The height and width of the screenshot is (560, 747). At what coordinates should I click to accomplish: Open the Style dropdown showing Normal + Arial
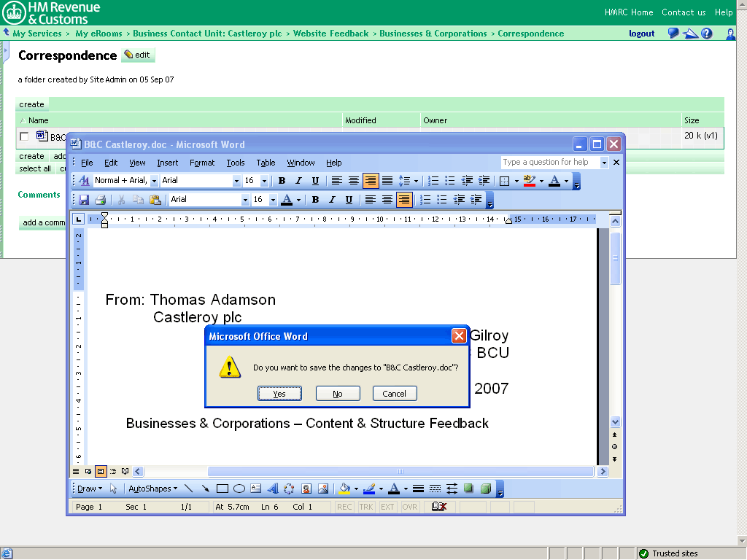pos(125,181)
